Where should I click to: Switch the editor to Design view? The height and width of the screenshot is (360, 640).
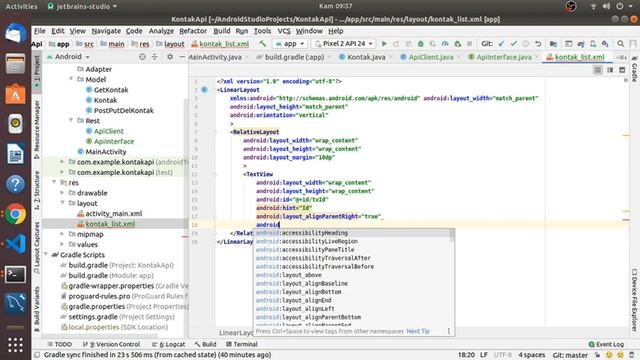[622, 70]
